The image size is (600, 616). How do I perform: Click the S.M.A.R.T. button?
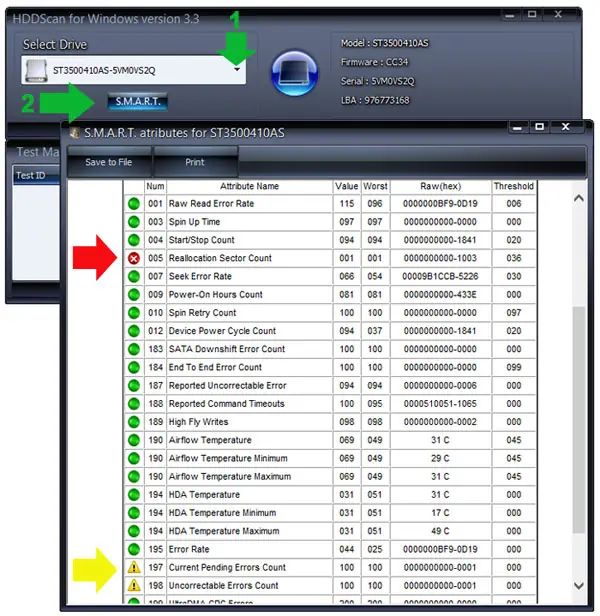pos(138,102)
